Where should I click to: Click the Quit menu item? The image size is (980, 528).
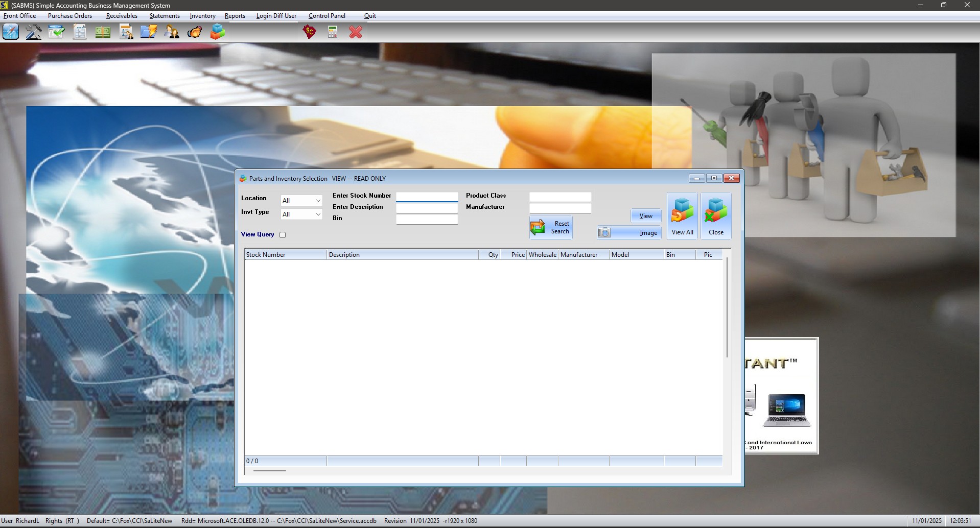pos(370,16)
